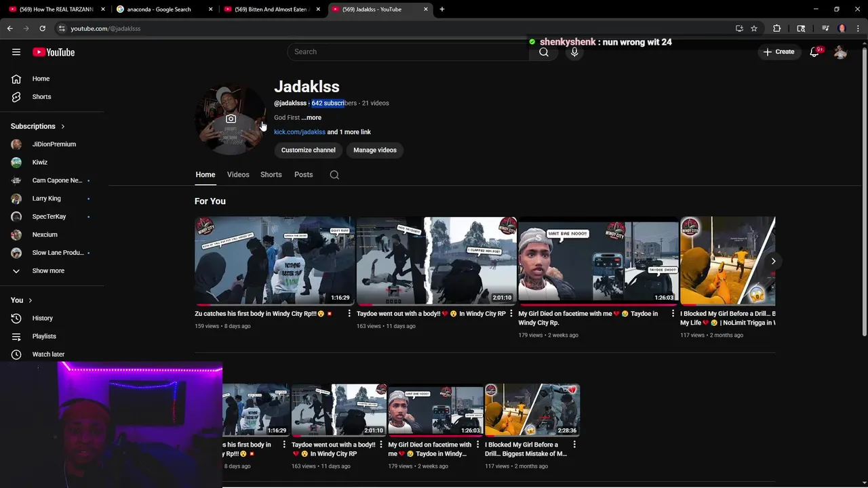
Task: Go back with browser back arrow
Action: coord(9,28)
